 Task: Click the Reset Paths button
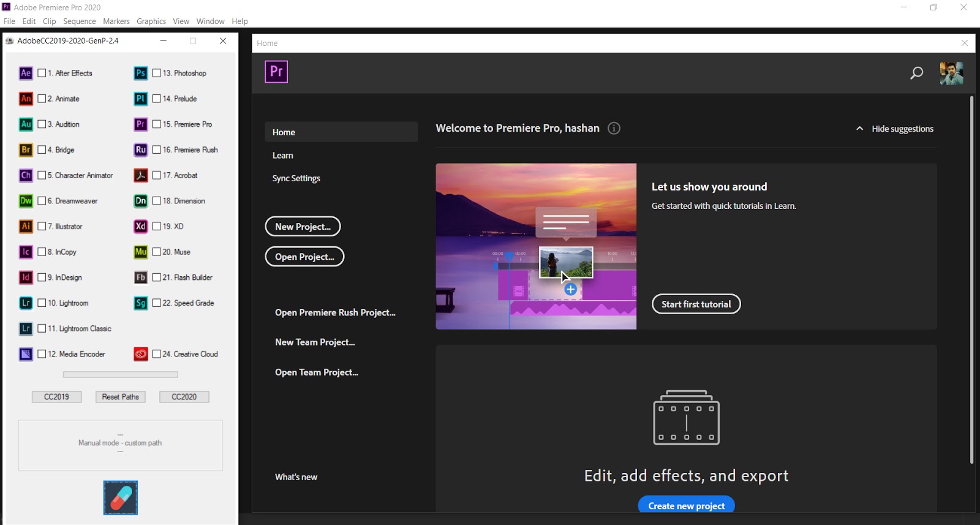coord(121,397)
